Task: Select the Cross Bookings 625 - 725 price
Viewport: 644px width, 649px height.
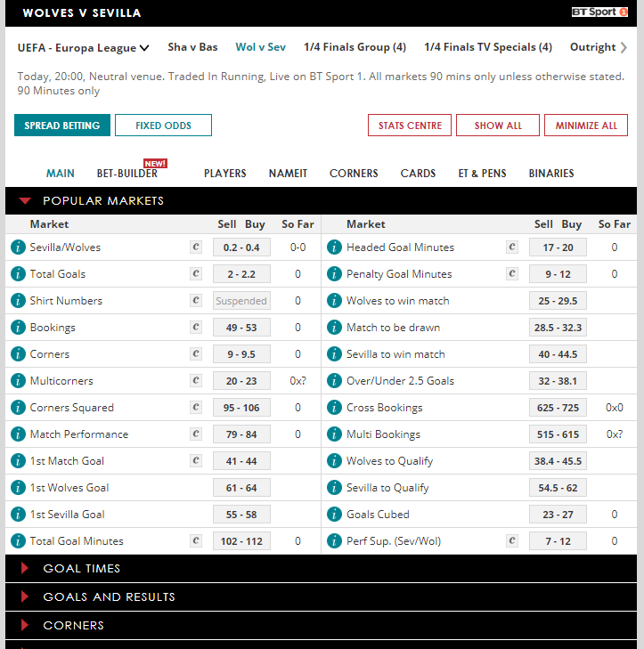Action: (558, 408)
